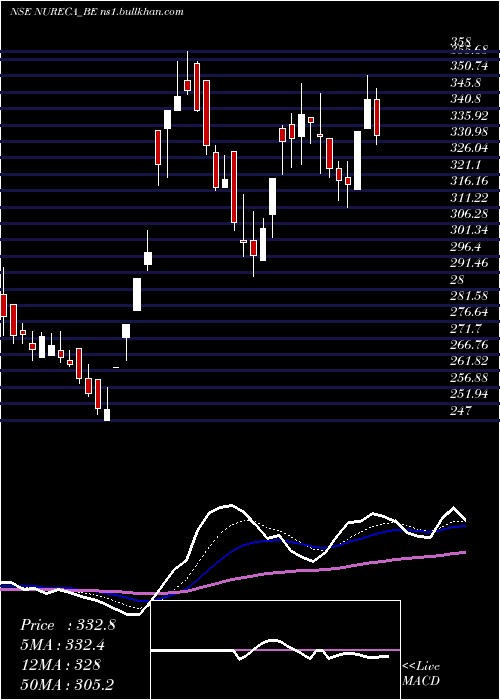Select the 301.34 price axis label
This screenshot has height=700, width=500.
pyautogui.click(x=469, y=230)
